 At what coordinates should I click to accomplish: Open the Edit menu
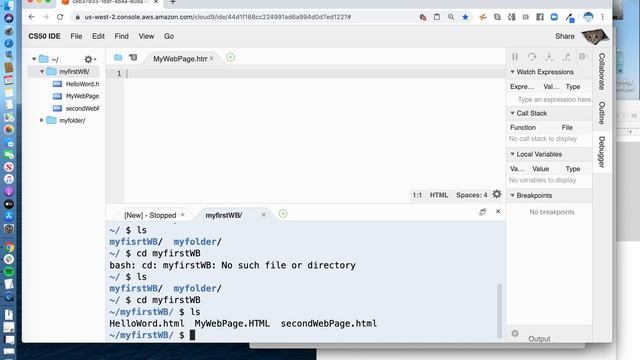click(98, 36)
